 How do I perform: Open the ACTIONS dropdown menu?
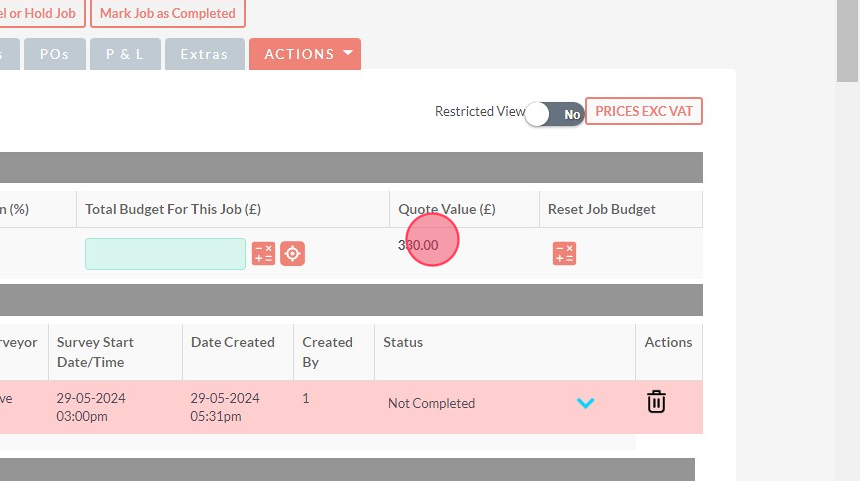tap(304, 54)
